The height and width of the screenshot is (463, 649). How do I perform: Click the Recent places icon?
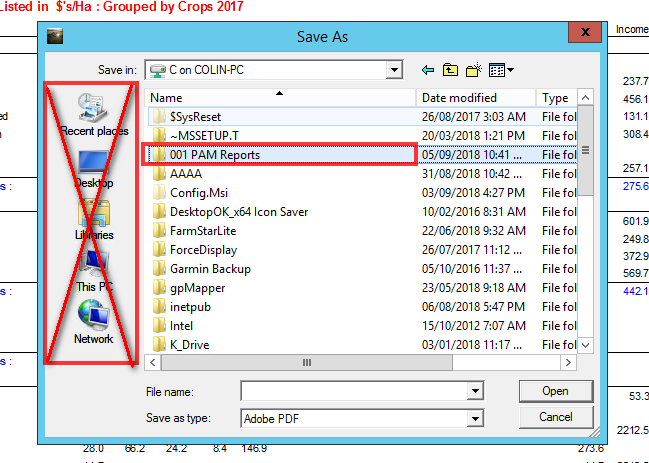click(x=93, y=112)
